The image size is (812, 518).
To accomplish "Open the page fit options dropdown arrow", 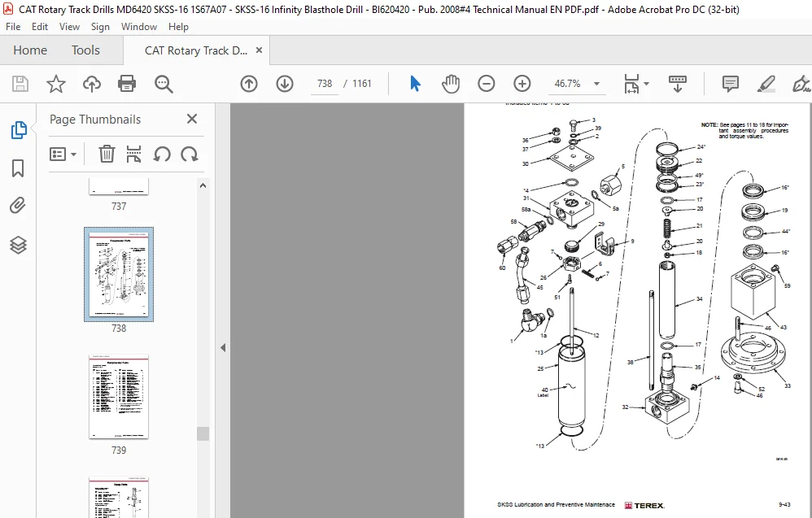I will [646, 83].
